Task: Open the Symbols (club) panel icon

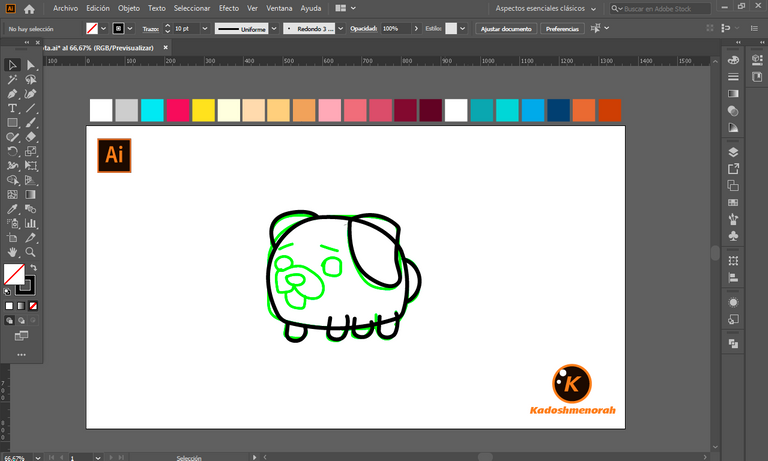Action: click(x=733, y=236)
